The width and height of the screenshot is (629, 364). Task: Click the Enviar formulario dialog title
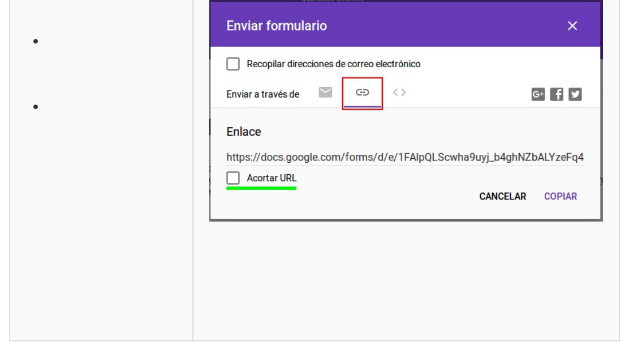click(276, 26)
